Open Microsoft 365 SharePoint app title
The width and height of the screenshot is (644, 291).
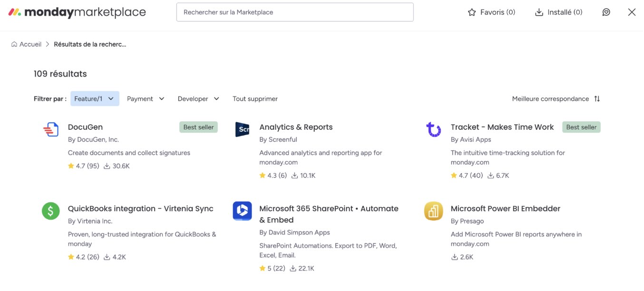tap(329, 214)
